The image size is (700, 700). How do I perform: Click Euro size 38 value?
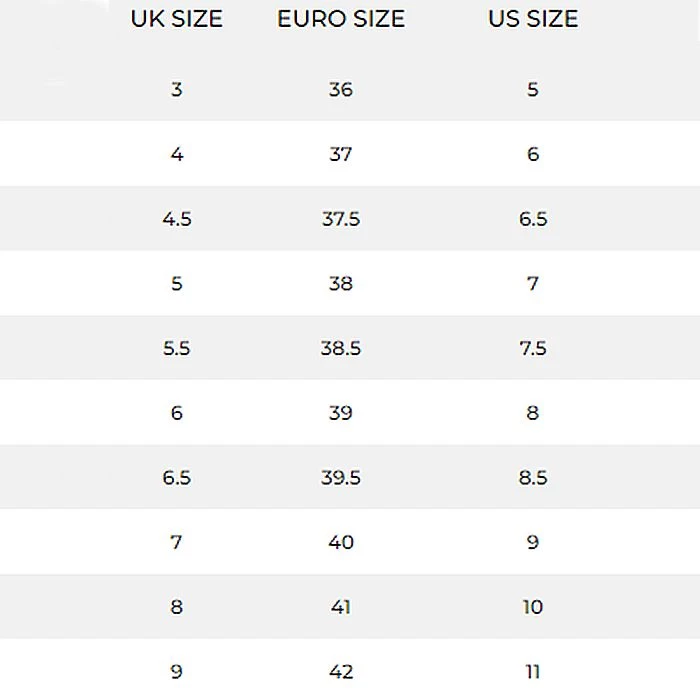point(341,283)
